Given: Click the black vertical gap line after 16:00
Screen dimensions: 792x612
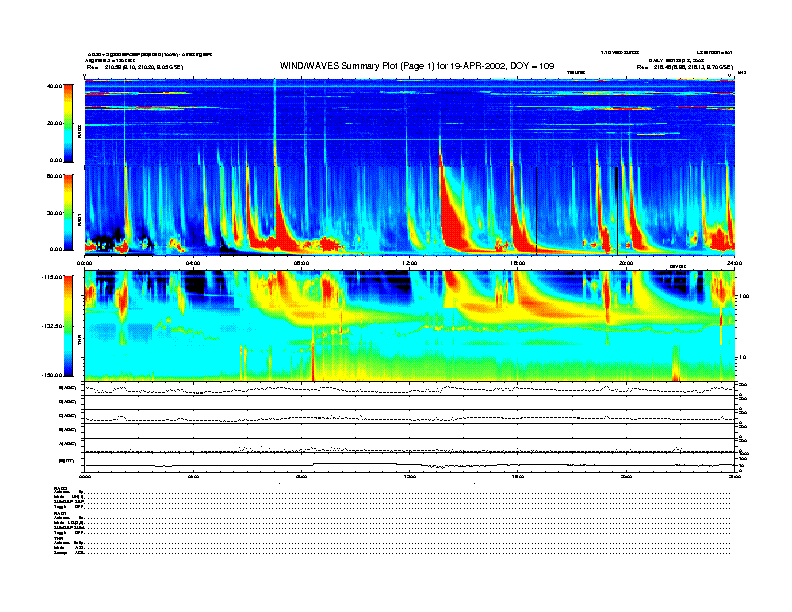Looking at the screenshot, I should [x=536, y=210].
